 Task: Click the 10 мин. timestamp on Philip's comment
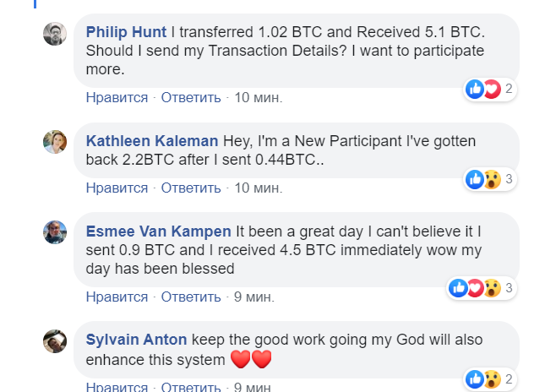point(258,97)
